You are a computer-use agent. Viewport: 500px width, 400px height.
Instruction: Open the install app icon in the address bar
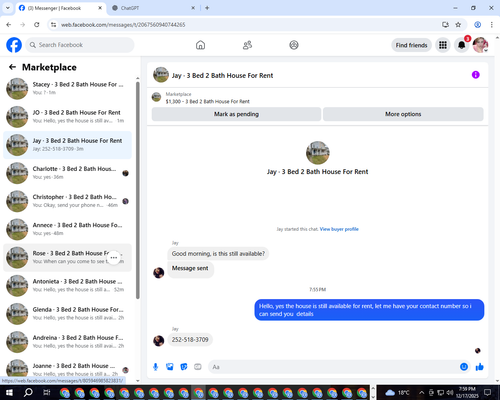[445, 25]
